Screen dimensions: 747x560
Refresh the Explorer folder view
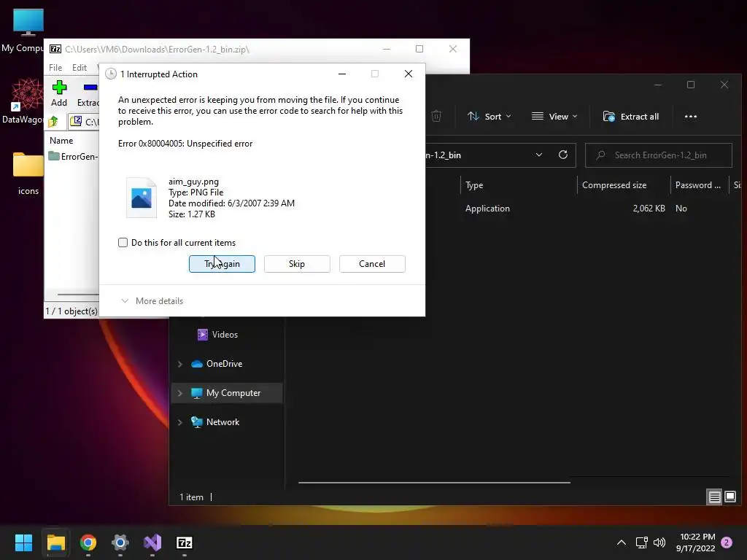tap(563, 155)
